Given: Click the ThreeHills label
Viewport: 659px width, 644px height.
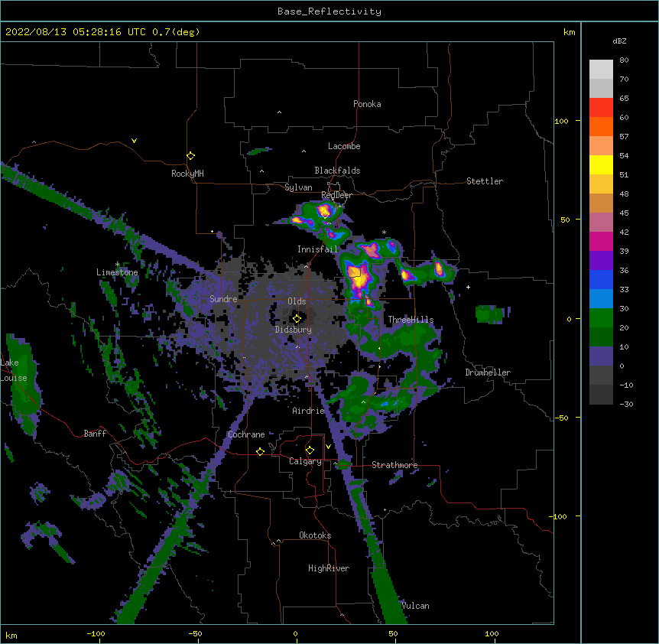Looking at the screenshot, I should (411, 320).
